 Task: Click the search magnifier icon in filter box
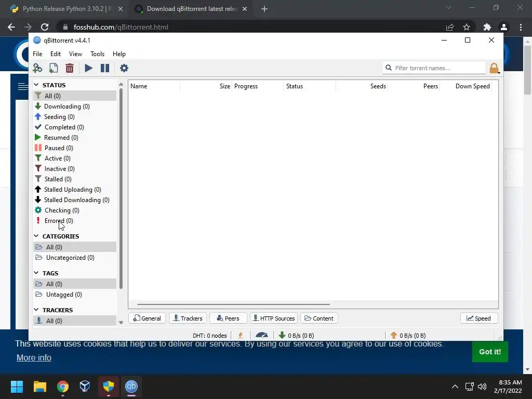pyautogui.click(x=389, y=68)
